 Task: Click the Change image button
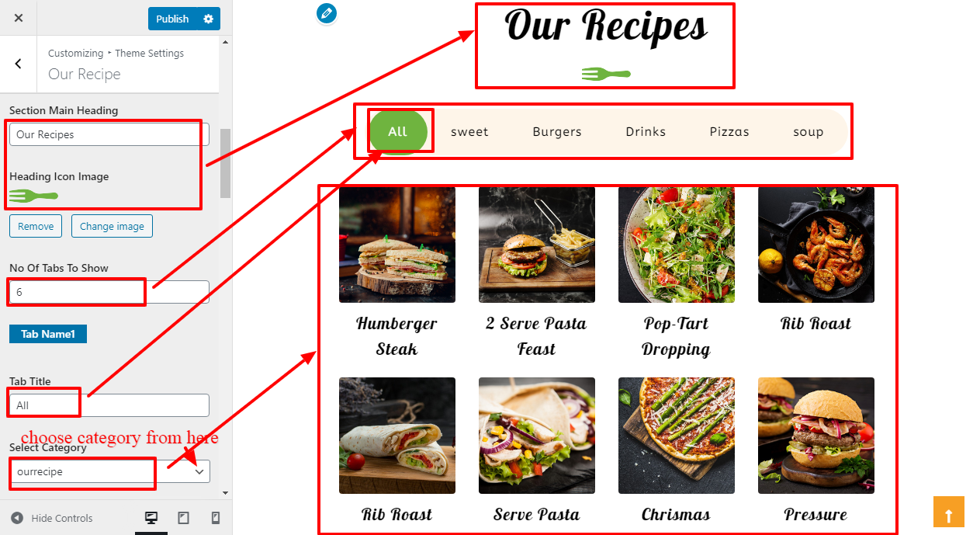112,226
